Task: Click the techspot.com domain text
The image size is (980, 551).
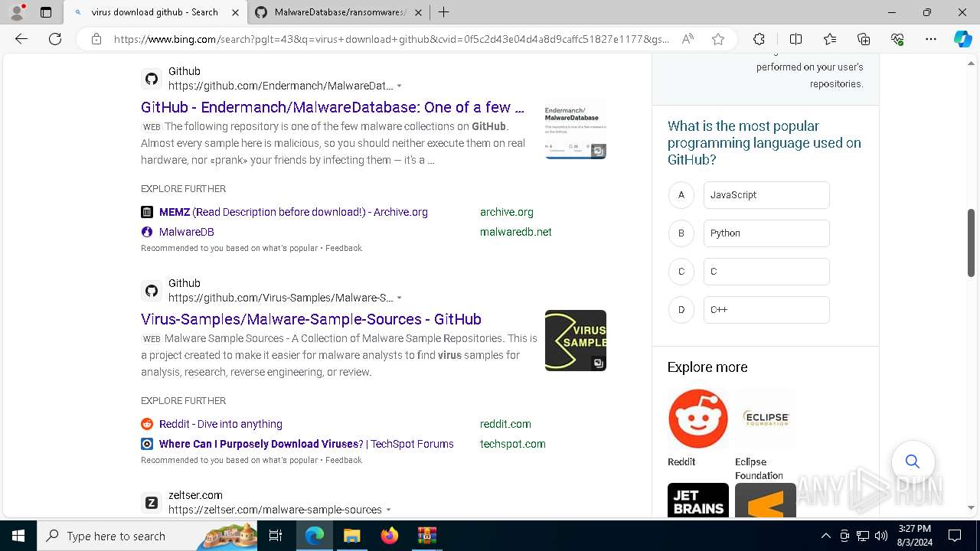Action: coord(513,444)
